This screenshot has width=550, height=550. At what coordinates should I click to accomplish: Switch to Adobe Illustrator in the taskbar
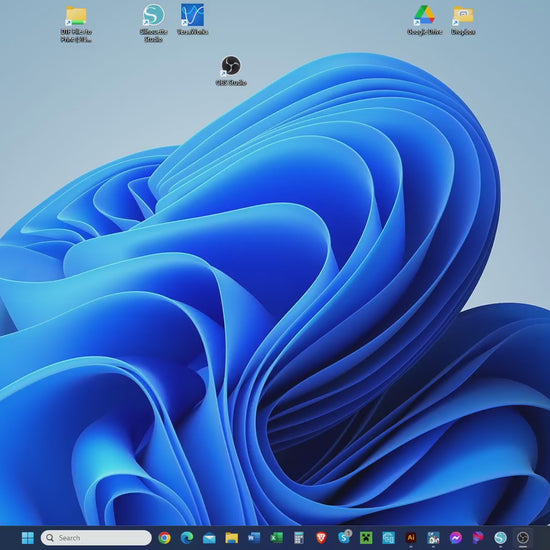(411, 537)
